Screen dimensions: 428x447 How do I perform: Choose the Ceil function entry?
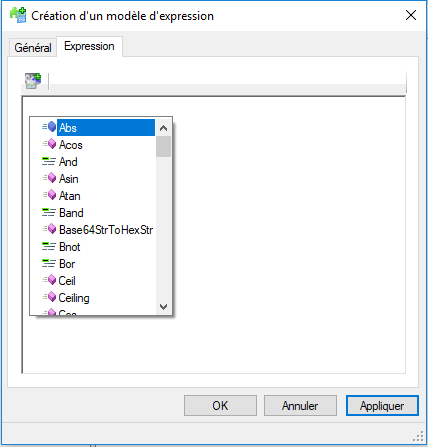[67, 281]
